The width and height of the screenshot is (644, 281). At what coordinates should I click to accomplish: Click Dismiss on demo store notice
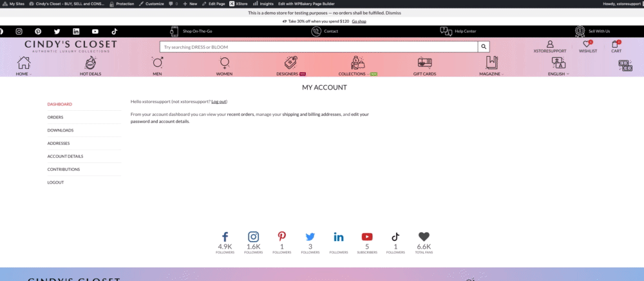coord(393,13)
